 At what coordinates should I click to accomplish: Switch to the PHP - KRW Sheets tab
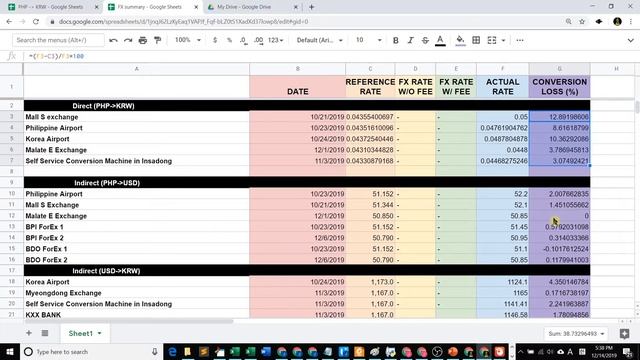pos(52,7)
